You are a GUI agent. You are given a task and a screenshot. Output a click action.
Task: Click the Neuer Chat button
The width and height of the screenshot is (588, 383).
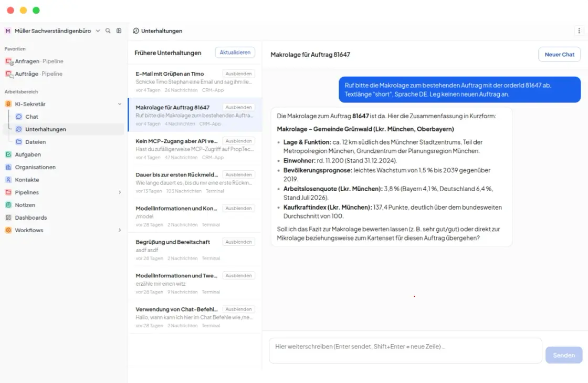click(559, 55)
